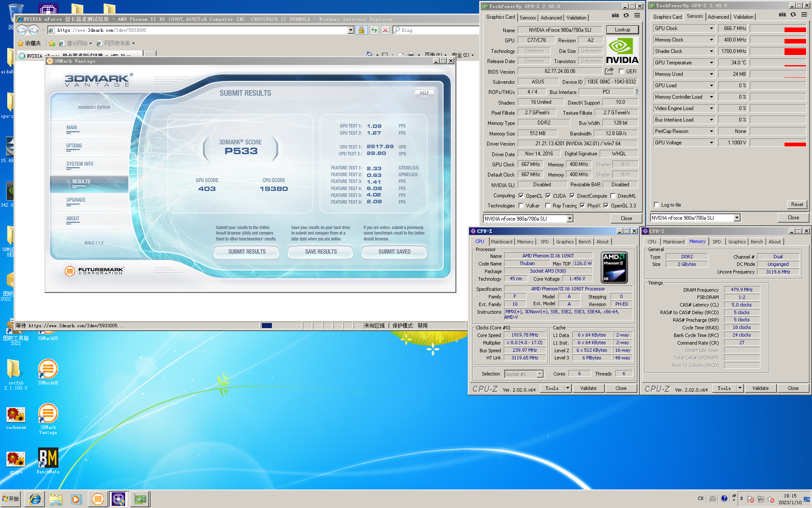Click GPU-Z screenshot camera icon in Graphics Card window
The height and width of the screenshot is (508, 812).
pos(615,16)
